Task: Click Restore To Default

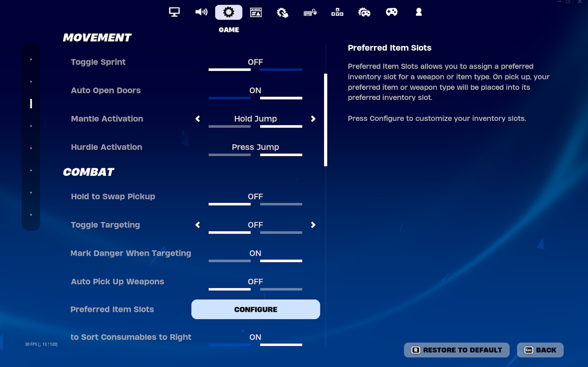Action: 456,350
